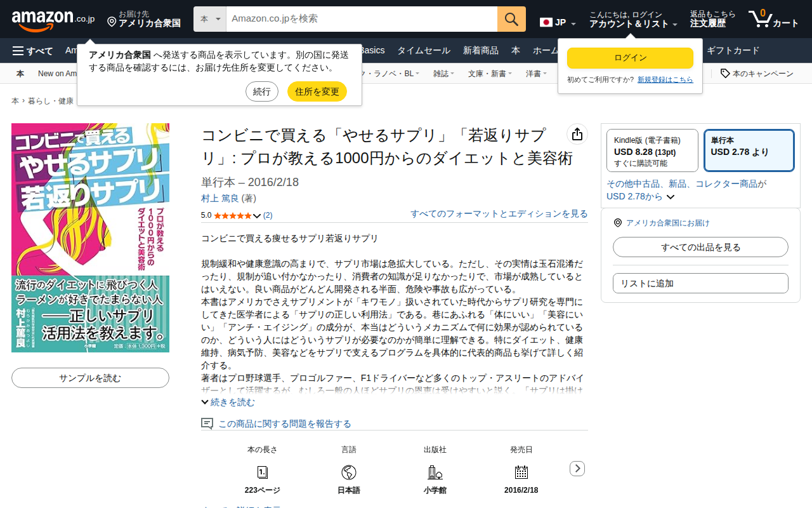Go to the Amazon.co.jp home logo

click(x=53, y=20)
